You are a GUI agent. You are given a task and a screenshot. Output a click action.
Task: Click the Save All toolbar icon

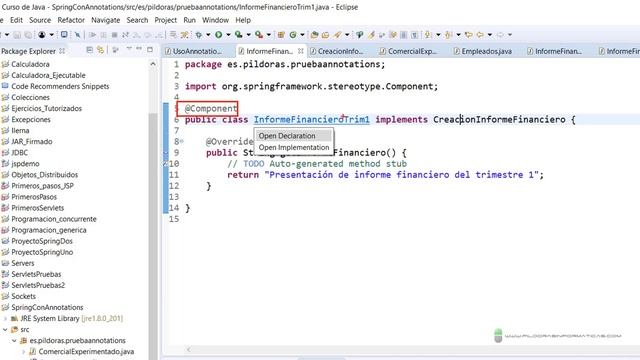click(x=28, y=35)
